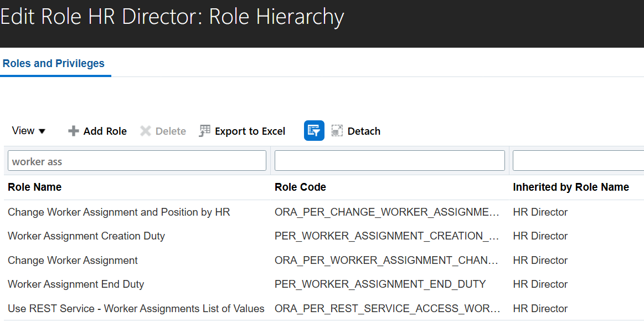Click the Role Code filter input
Screen dimensions: 644x326
(389, 161)
